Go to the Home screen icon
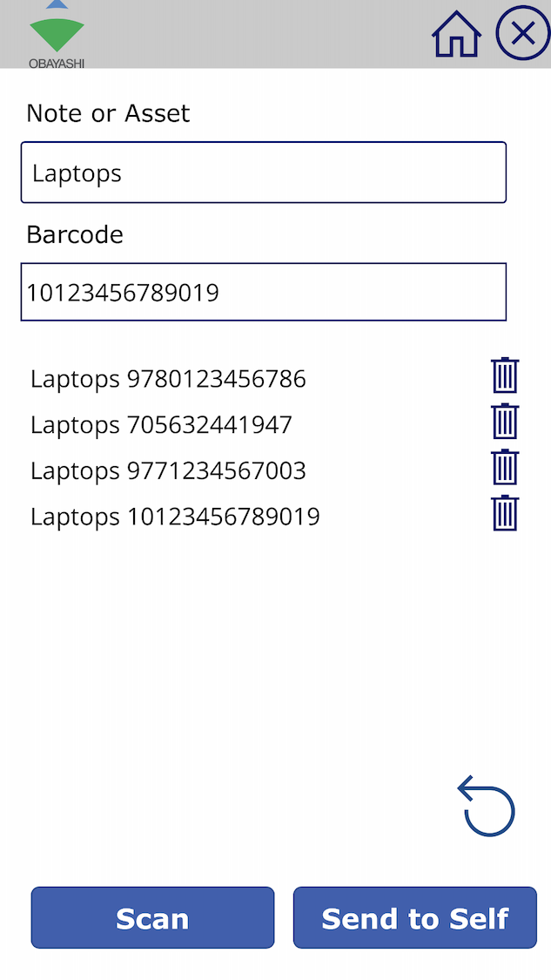This screenshot has width=551, height=980. coord(457,34)
